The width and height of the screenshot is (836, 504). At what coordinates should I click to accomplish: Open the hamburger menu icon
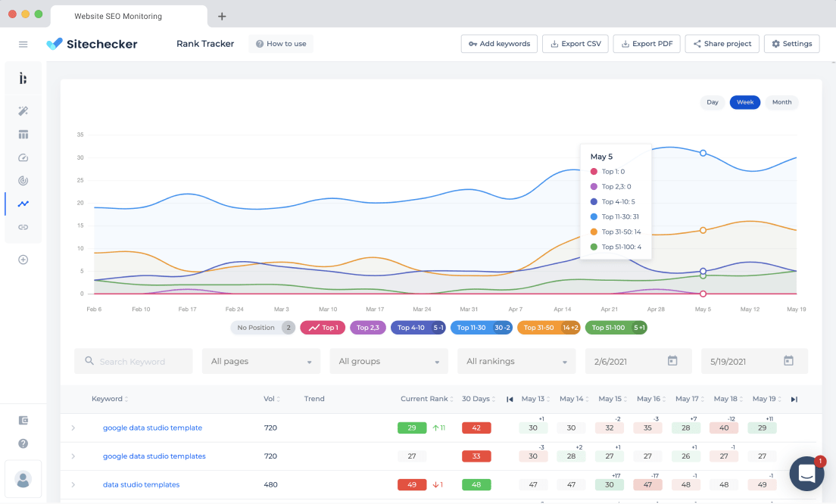click(23, 44)
